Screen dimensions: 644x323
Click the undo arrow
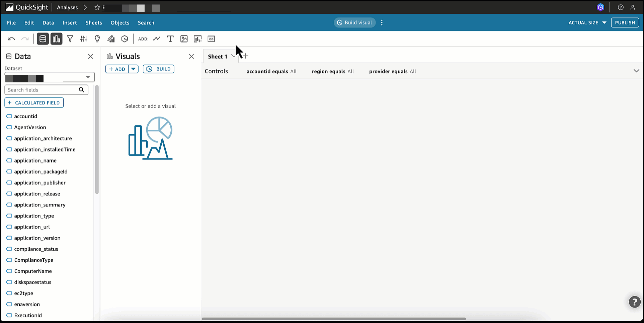tap(11, 39)
